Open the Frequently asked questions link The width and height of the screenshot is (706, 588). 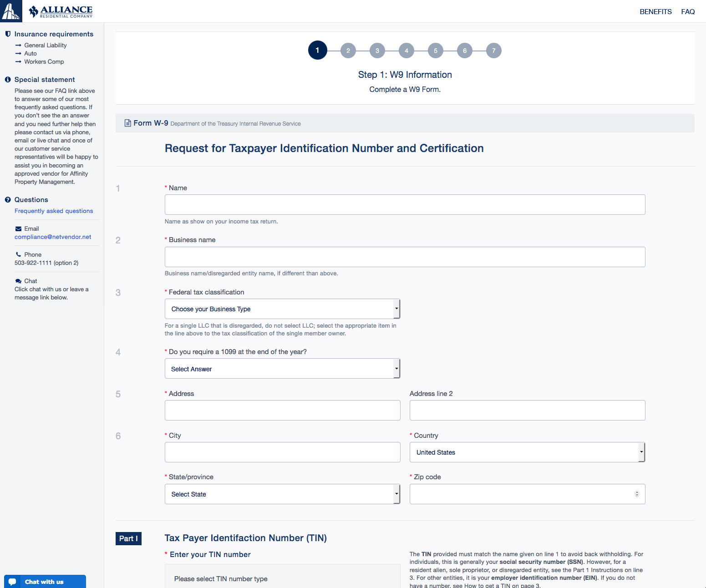pyautogui.click(x=54, y=211)
